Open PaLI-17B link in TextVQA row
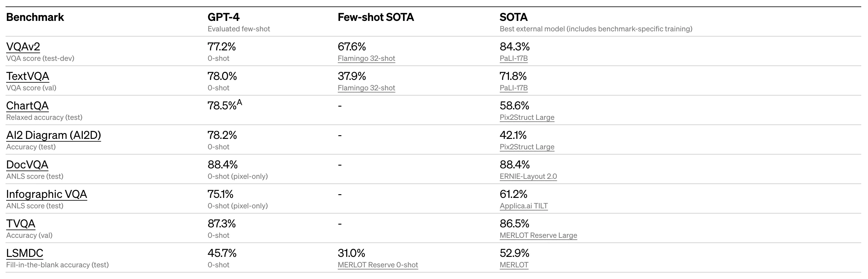Viewport: 868px width, 279px height. 514,88
